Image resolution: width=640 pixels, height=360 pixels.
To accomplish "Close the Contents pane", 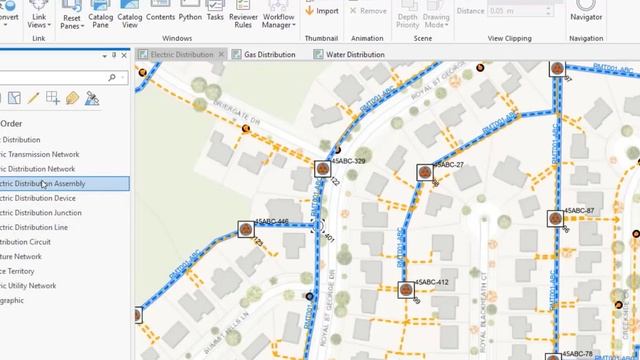I will tap(124, 56).
